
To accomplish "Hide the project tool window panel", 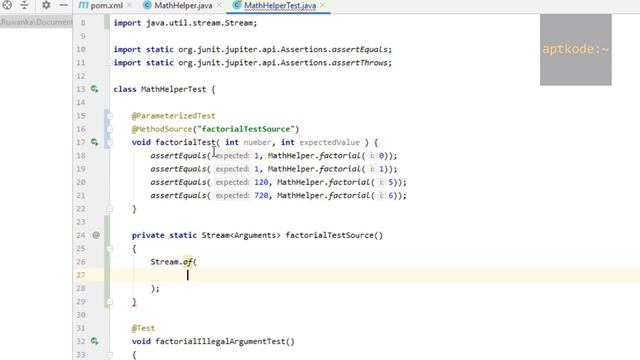I will coord(64,5).
